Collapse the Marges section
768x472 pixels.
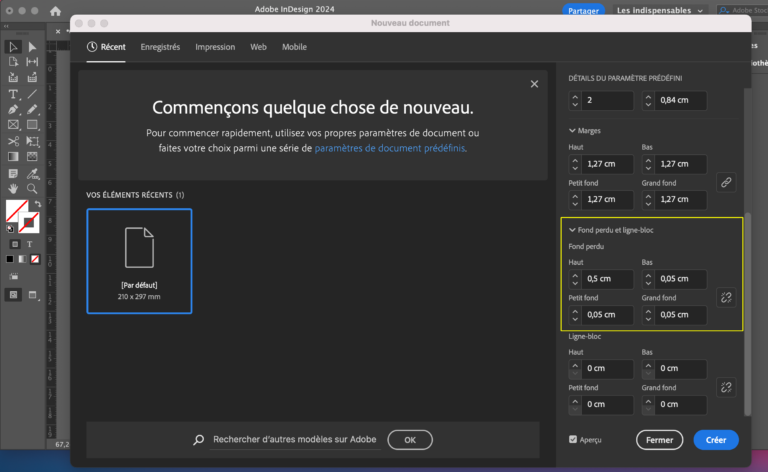click(x=572, y=131)
